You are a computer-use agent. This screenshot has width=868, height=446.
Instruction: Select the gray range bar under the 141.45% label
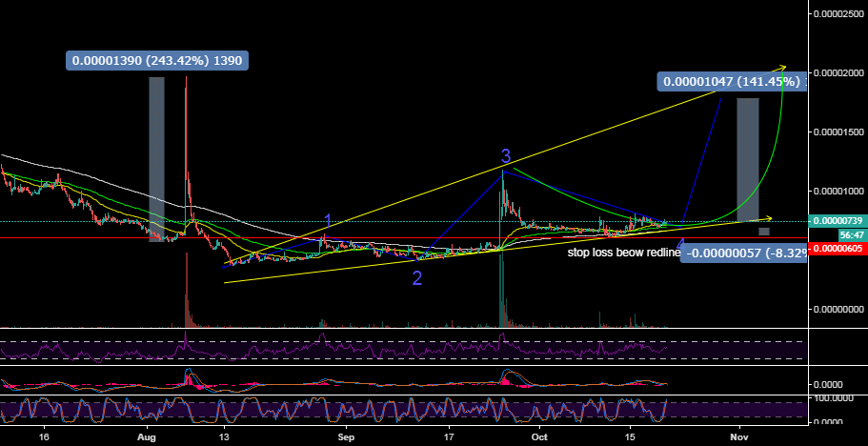tap(747, 159)
